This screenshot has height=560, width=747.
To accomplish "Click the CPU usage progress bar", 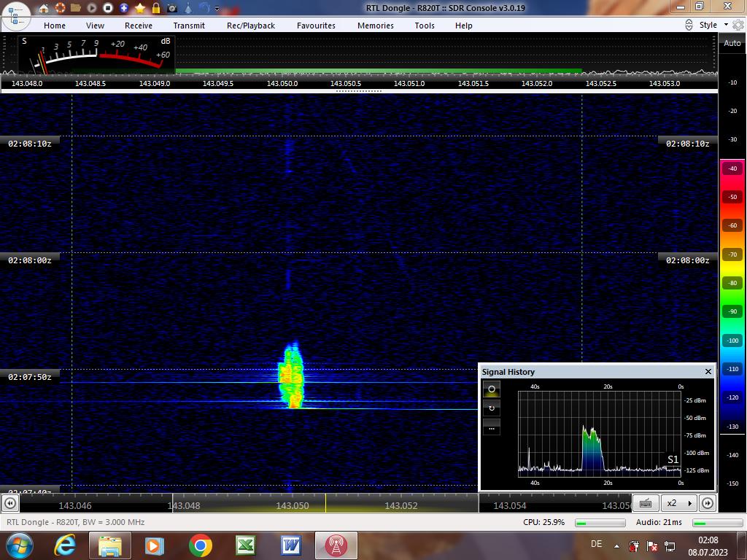I will pyautogui.click(x=600, y=522).
